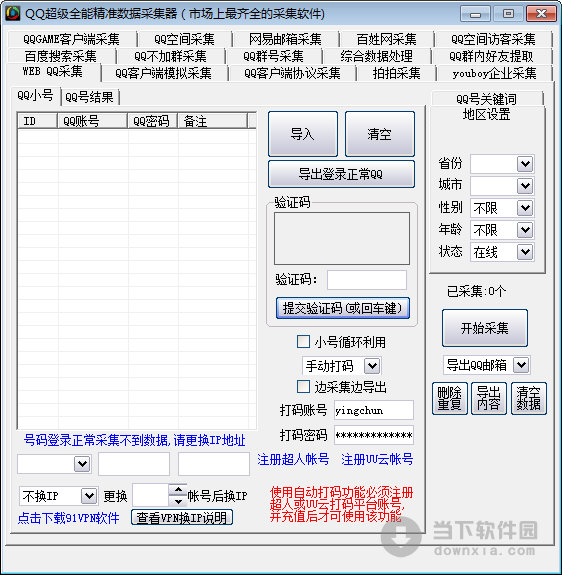Click 导出登录正常QQ button
The height and width of the screenshot is (575, 562).
[x=341, y=174]
